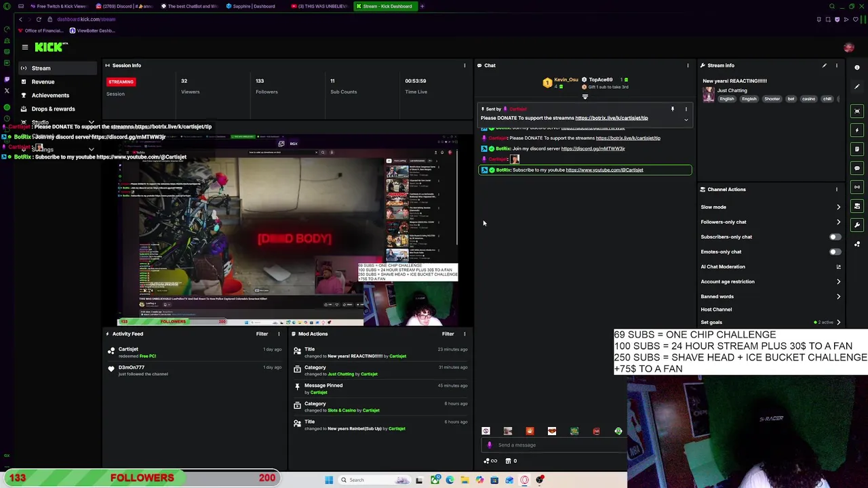Open the botrix.live tip link in pinned message
Image resolution: width=868 pixels, height=488 pixels.
pyautogui.click(x=611, y=118)
